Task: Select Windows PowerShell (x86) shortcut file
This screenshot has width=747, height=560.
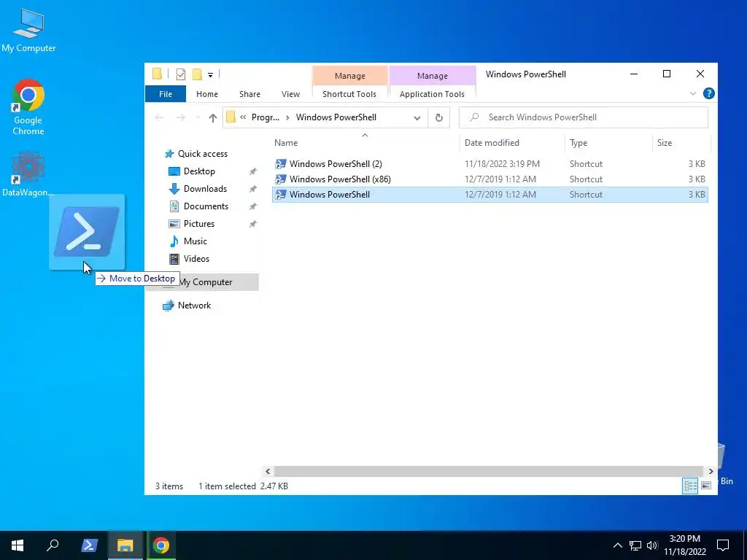Action: point(489,179)
